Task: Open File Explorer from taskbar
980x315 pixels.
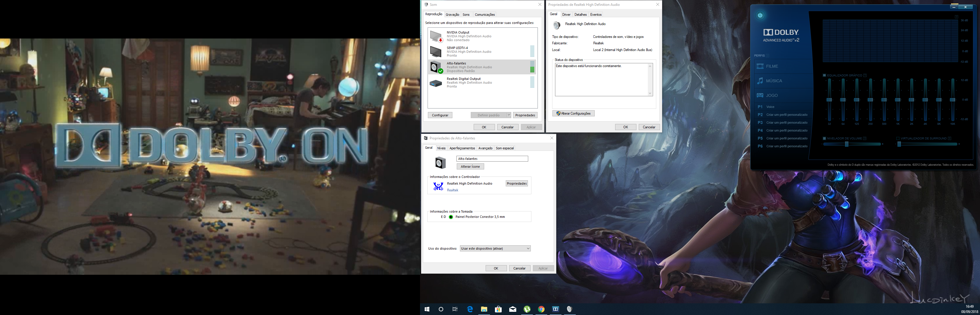Action: [484, 309]
